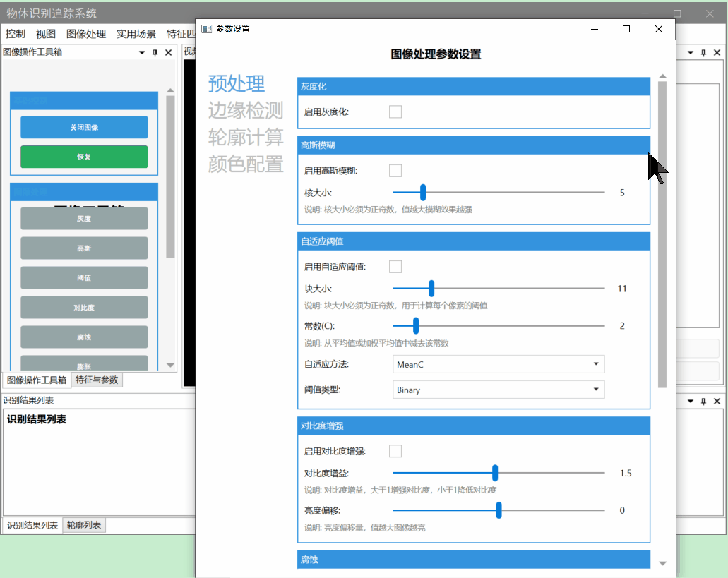The image size is (728, 578).
Task: Open the 图像处理 menu
Action: coord(86,34)
